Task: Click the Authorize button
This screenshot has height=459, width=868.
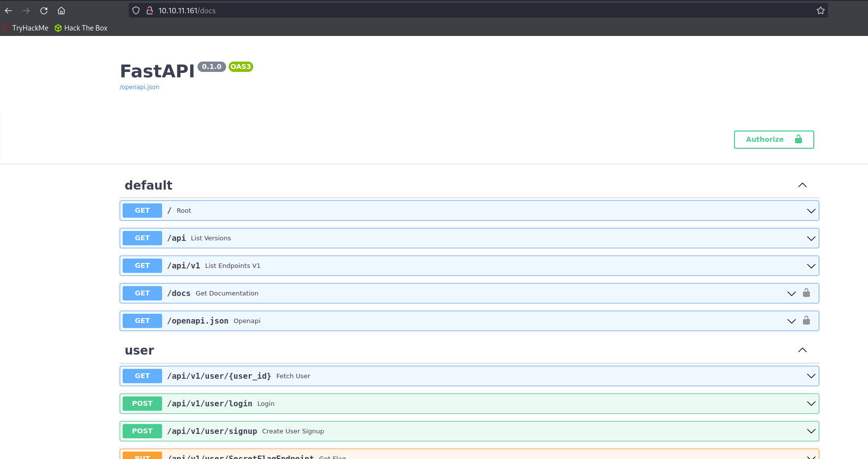Action: pos(774,139)
